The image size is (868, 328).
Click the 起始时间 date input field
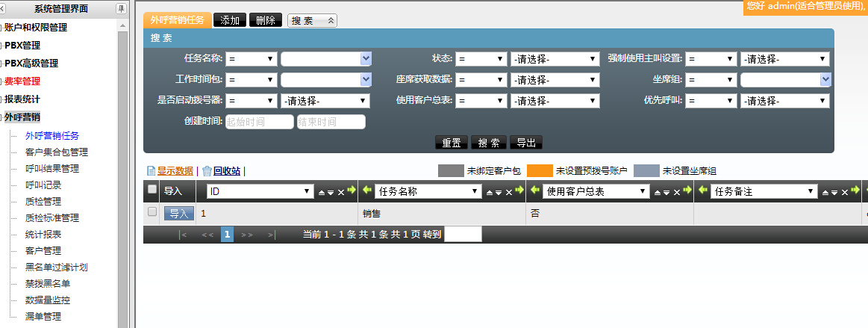(259, 122)
